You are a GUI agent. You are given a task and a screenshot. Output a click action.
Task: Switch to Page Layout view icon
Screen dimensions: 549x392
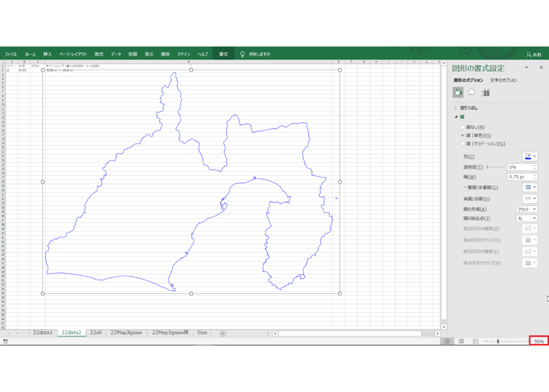(x=461, y=342)
